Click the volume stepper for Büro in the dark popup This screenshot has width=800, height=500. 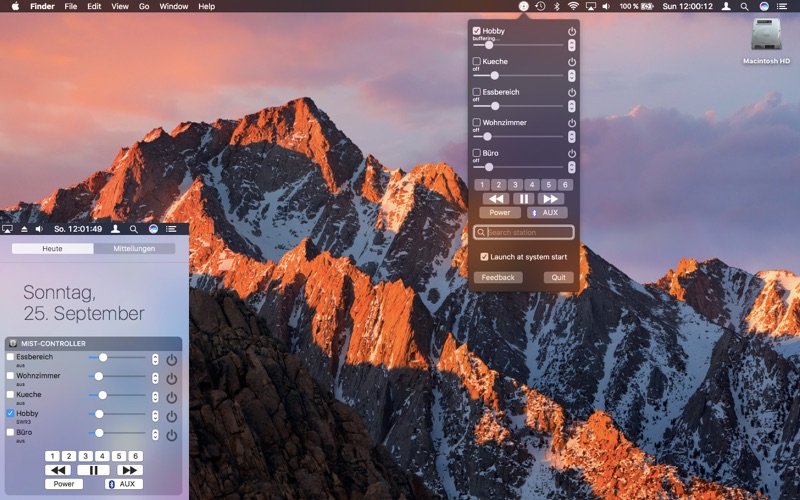pyautogui.click(x=572, y=167)
